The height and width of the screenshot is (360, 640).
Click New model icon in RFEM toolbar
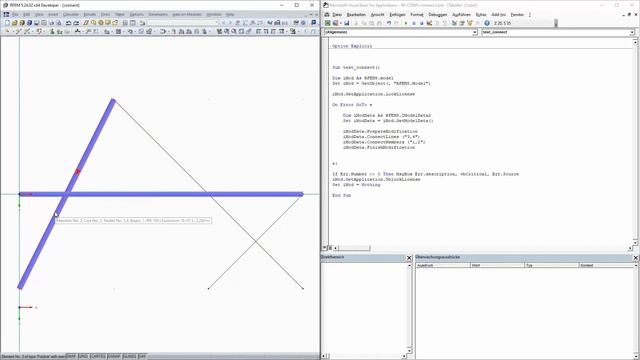click(7, 23)
